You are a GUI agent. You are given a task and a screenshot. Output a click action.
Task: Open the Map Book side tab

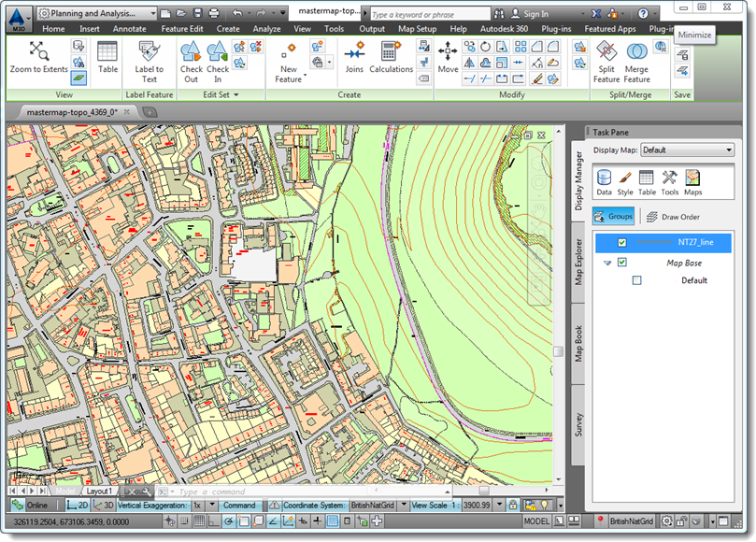coord(578,344)
